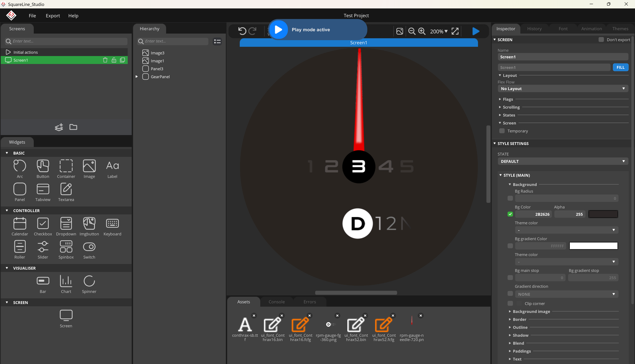
Task: Click the zoom in magnifier icon
Action: (x=422, y=31)
